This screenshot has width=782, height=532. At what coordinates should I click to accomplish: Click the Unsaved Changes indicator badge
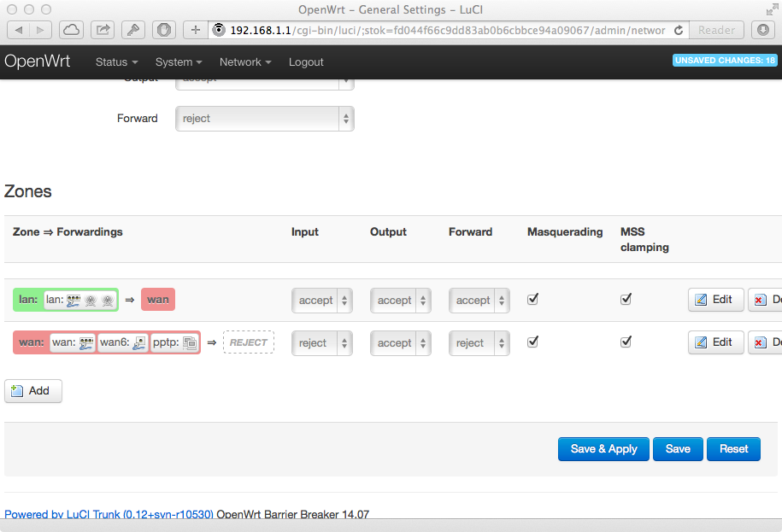(x=725, y=61)
